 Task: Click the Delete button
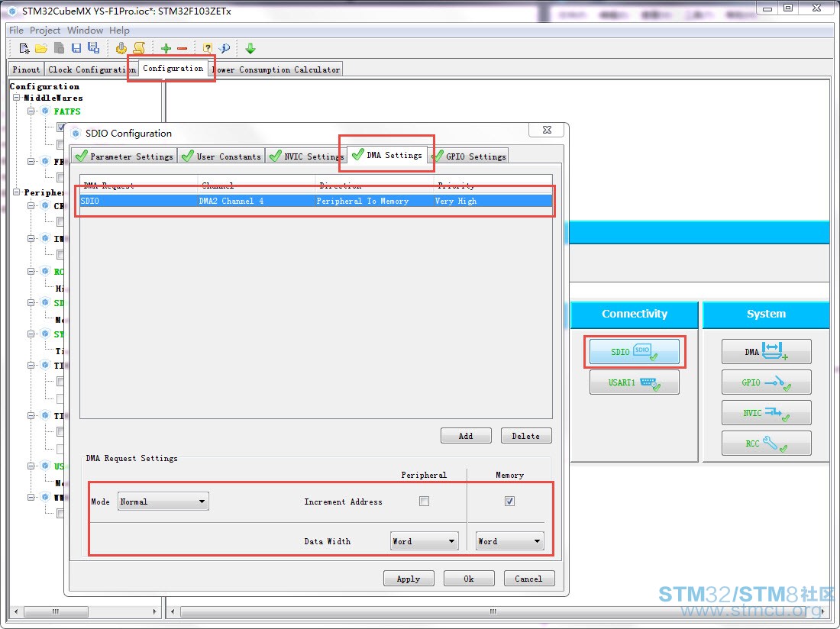pos(525,436)
